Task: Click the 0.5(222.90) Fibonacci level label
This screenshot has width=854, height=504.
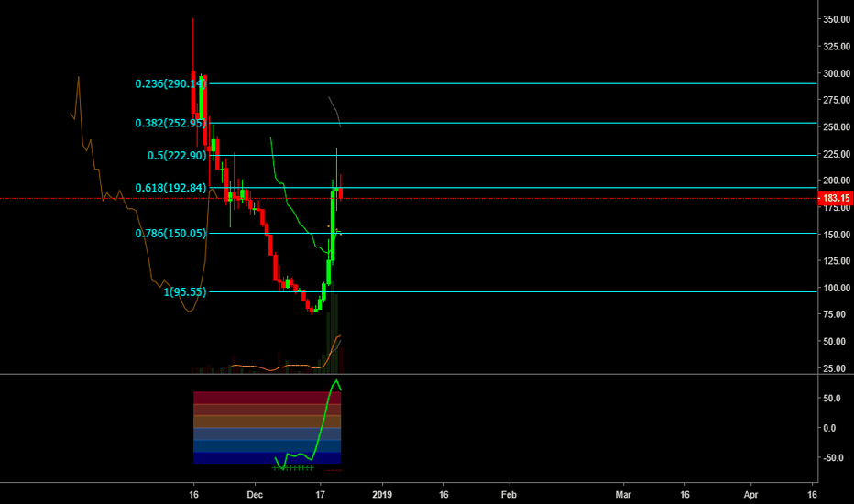Action: click(x=177, y=155)
